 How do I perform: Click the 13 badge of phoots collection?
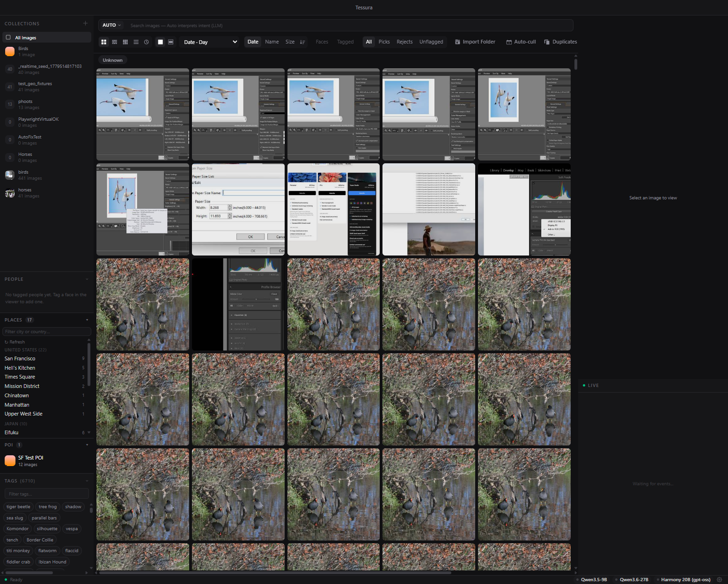[x=10, y=104]
